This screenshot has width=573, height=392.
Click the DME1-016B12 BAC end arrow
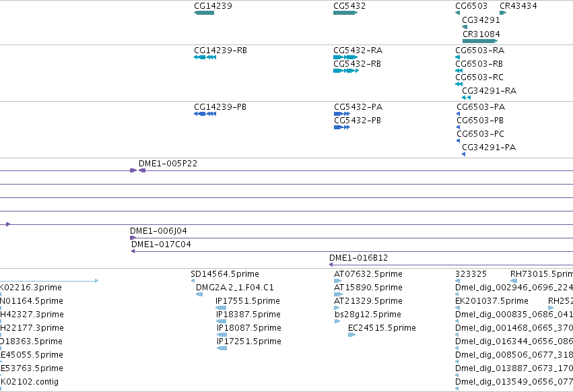click(x=331, y=265)
